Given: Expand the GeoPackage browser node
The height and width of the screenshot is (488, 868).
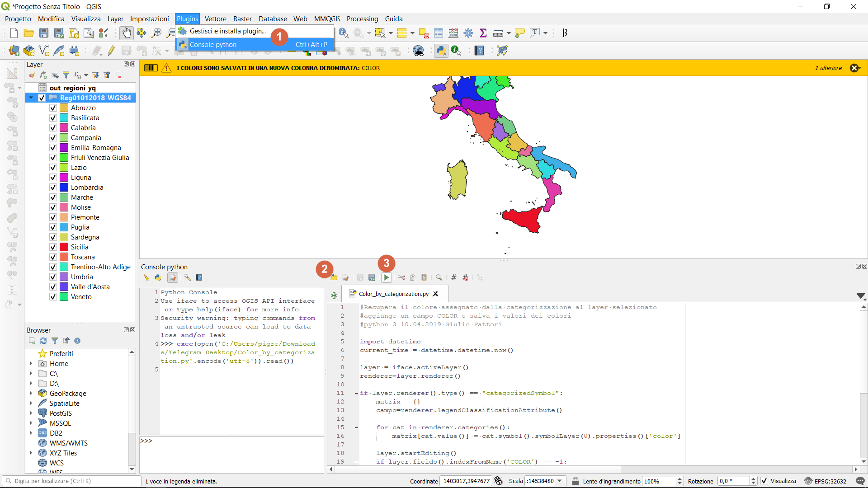Looking at the screenshot, I should [31, 394].
